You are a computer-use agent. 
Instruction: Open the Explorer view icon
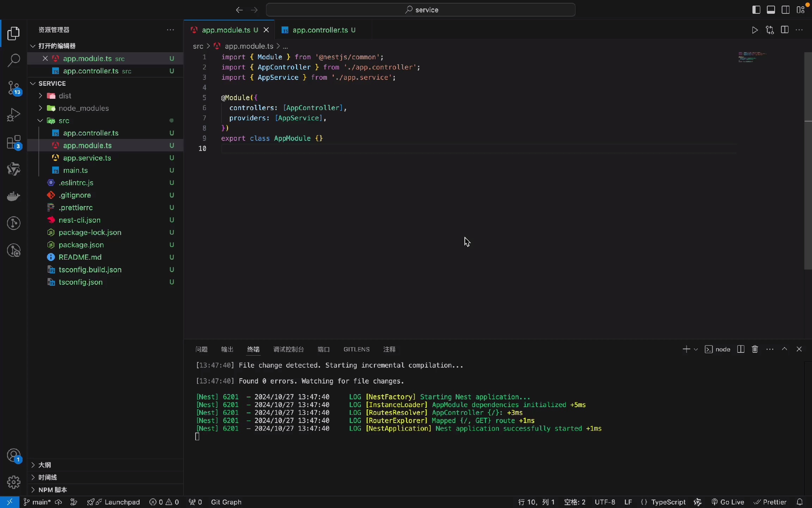point(14,33)
